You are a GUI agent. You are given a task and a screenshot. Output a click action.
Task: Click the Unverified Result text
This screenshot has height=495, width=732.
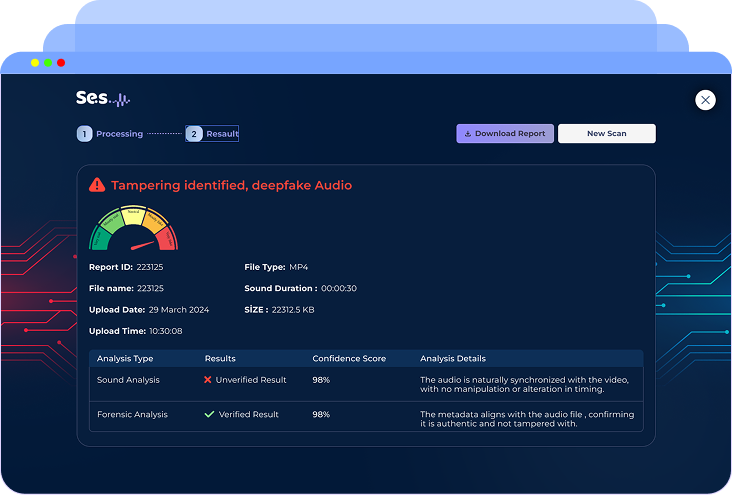tap(251, 380)
